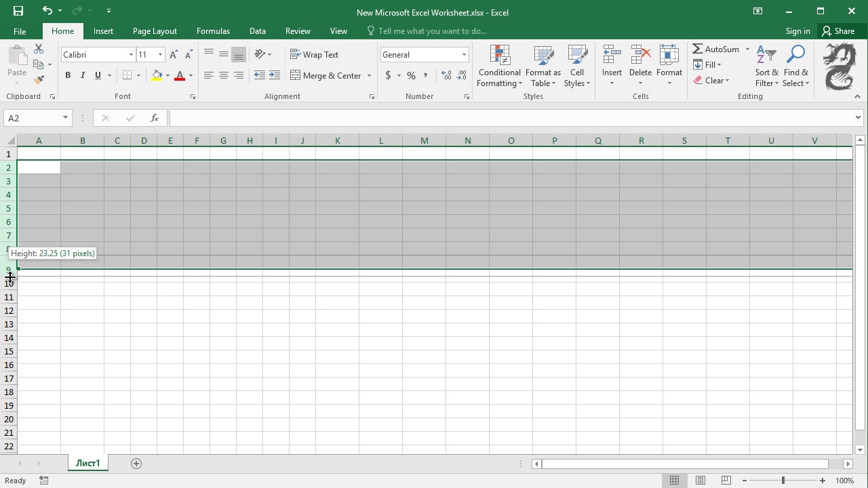Screen dimensions: 868x488
Task: Toggle Bold formatting
Action: pos(68,75)
